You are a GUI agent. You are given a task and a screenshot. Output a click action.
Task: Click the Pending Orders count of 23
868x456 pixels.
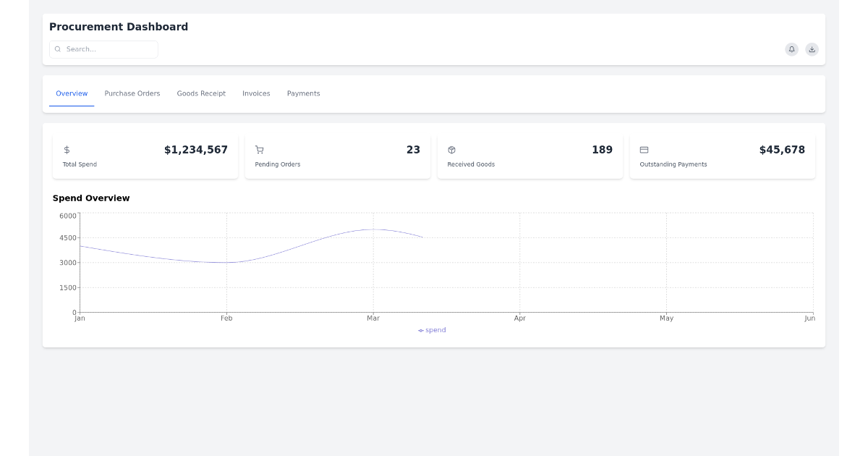point(413,150)
